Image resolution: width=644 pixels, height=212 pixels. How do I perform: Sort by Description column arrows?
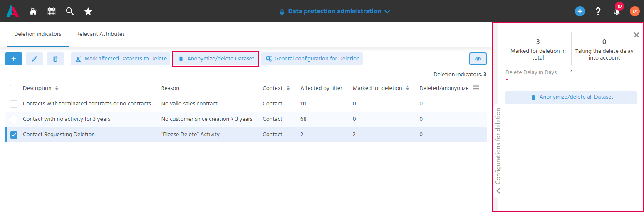coord(57,88)
